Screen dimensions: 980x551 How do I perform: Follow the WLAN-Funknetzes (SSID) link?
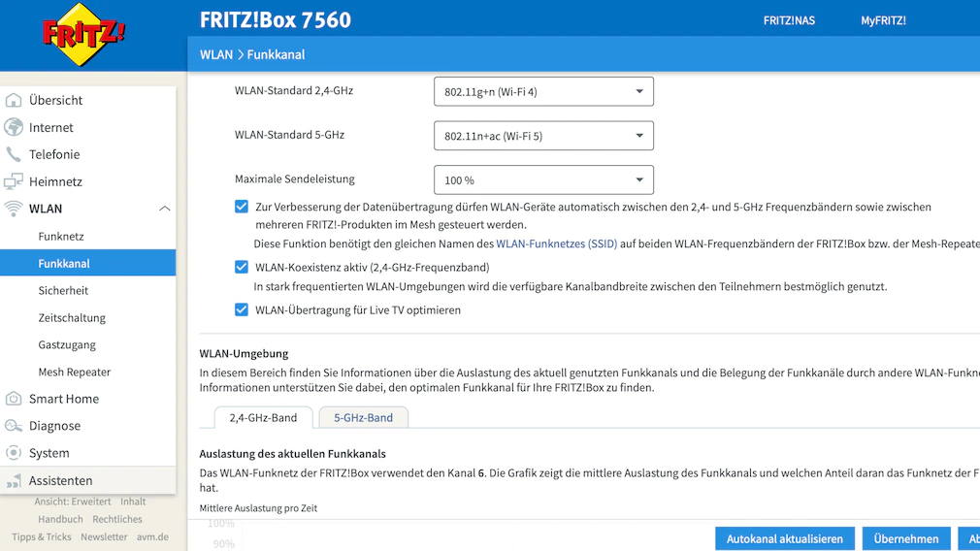click(x=556, y=243)
